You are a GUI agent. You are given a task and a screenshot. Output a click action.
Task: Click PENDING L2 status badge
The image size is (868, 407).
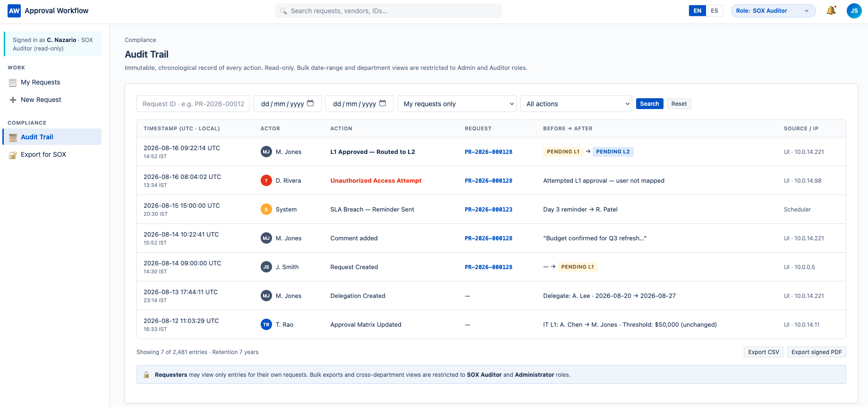click(x=613, y=152)
